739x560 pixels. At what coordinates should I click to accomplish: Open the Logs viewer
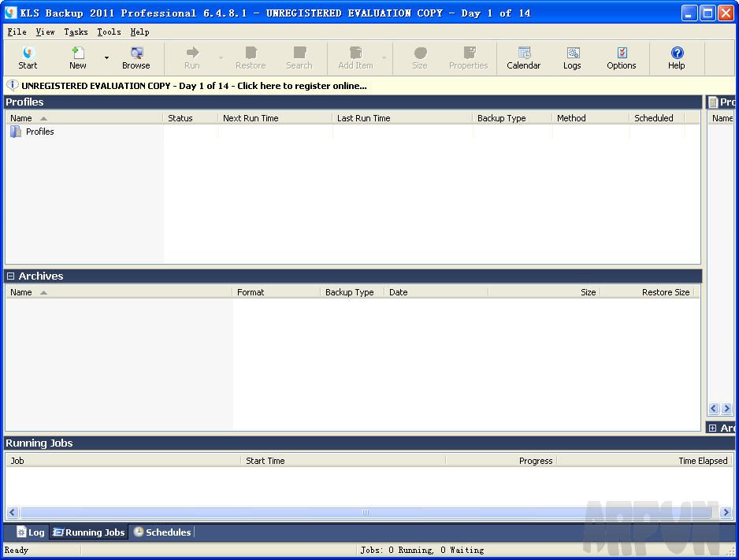click(572, 58)
